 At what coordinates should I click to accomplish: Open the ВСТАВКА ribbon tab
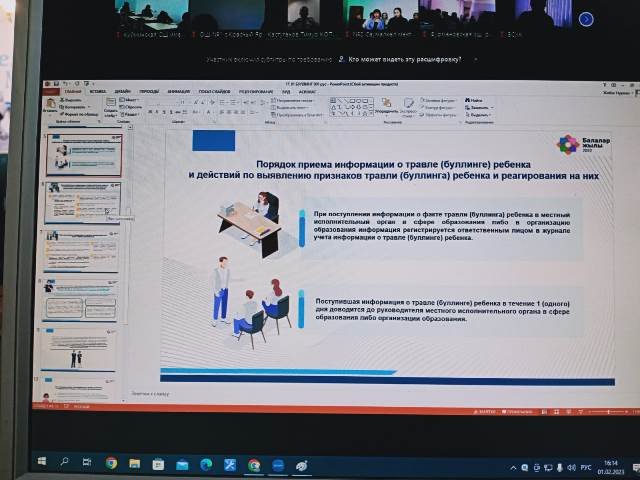[98, 91]
